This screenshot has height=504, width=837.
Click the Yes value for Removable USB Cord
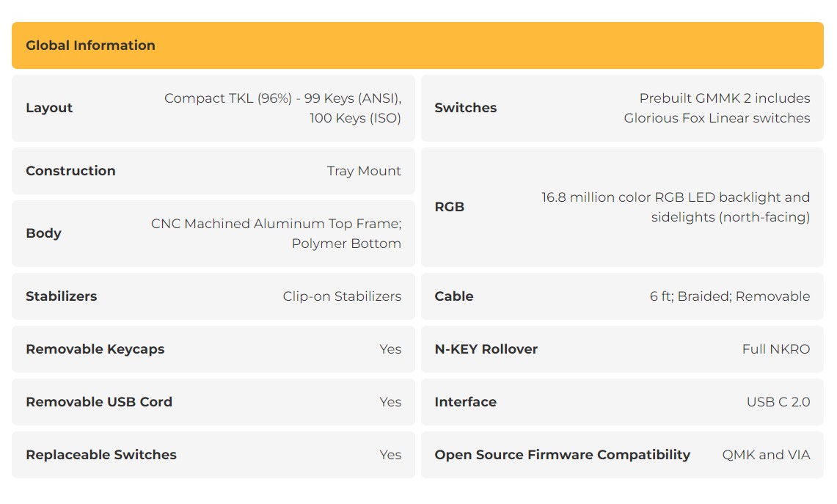coord(390,402)
